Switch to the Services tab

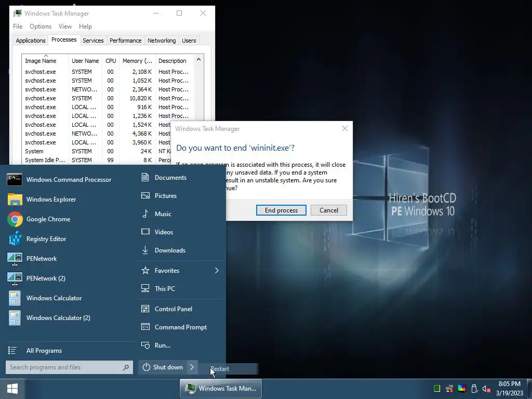pyautogui.click(x=93, y=41)
